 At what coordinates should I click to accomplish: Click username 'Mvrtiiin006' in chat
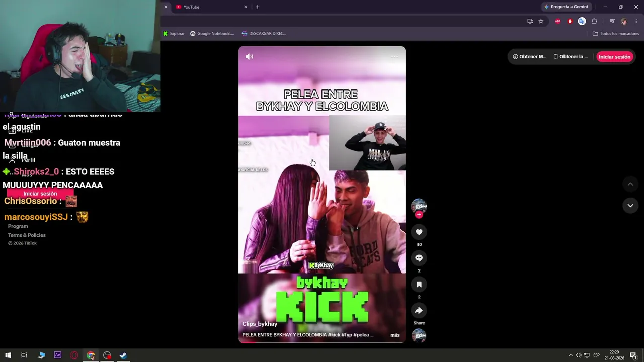(28, 143)
